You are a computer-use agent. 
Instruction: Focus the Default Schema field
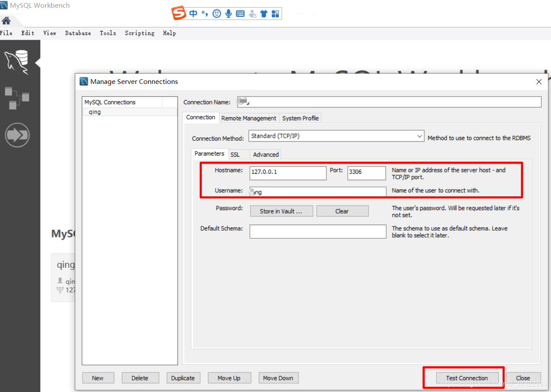point(318,232)
